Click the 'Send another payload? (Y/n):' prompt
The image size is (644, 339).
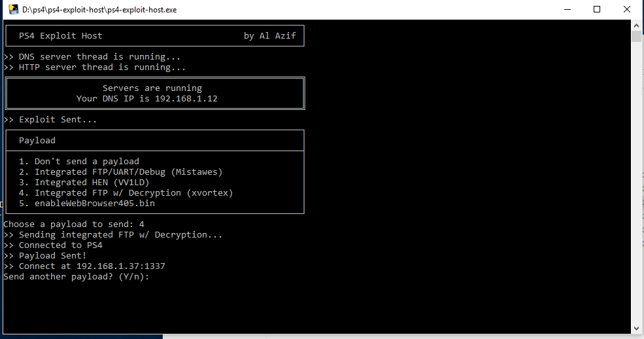76,277
